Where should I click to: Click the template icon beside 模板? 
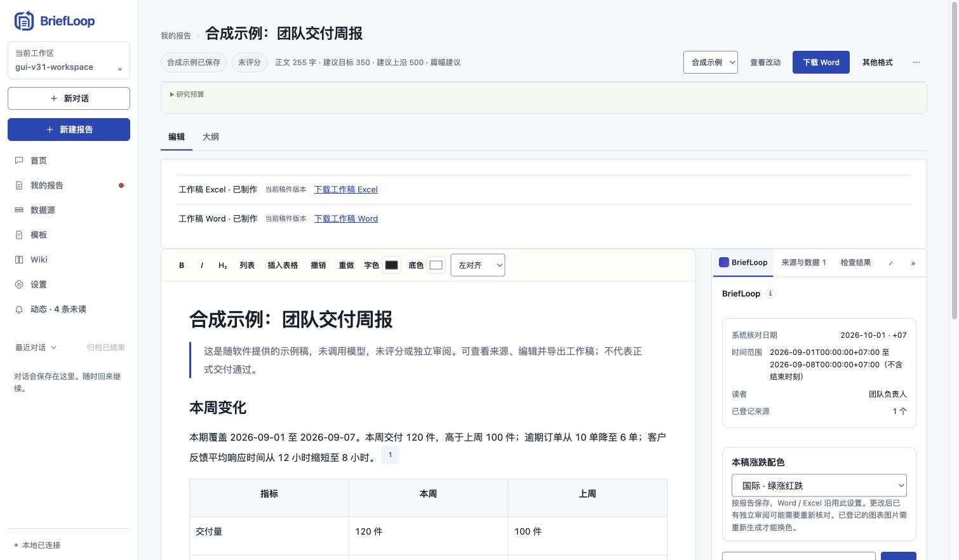19,235
